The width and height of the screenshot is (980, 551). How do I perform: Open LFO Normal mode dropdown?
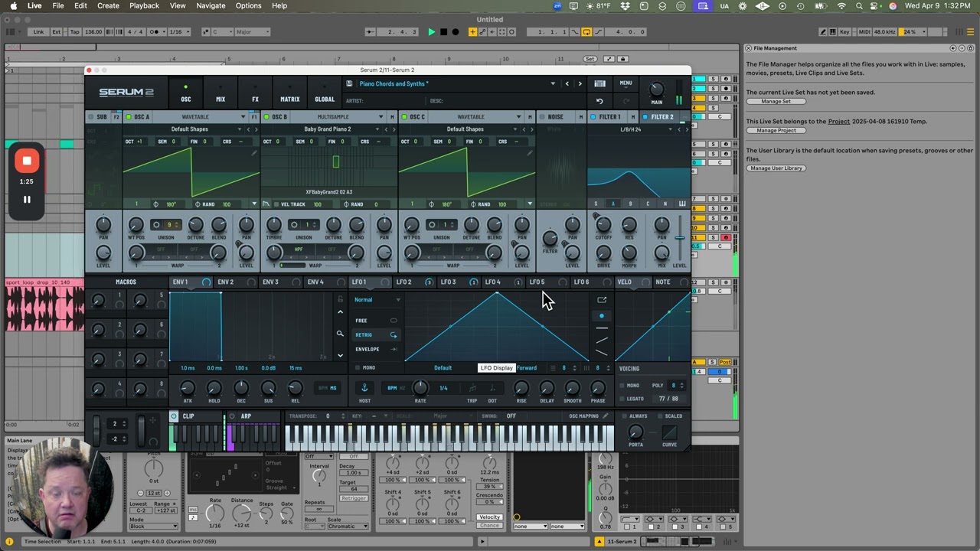click(377, 300)
